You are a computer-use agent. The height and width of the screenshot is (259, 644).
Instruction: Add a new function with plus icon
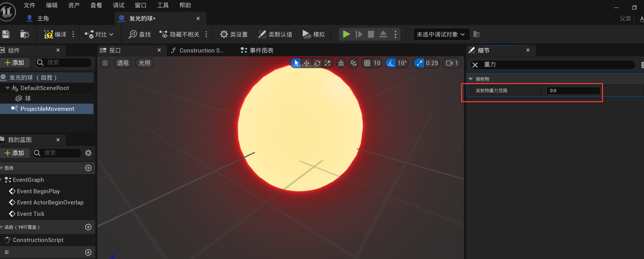88,227
